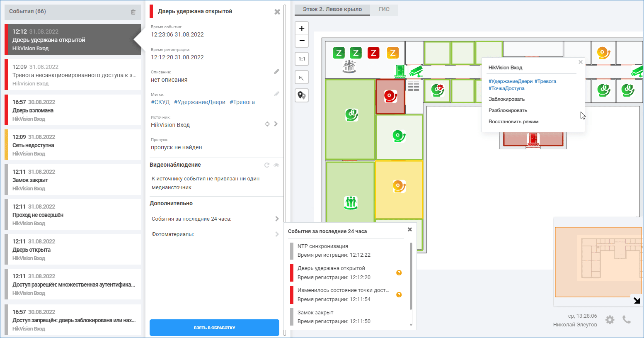This screenshot has height=338, width=644.
Task: Open the settings gear
Action: coord(610,320)
